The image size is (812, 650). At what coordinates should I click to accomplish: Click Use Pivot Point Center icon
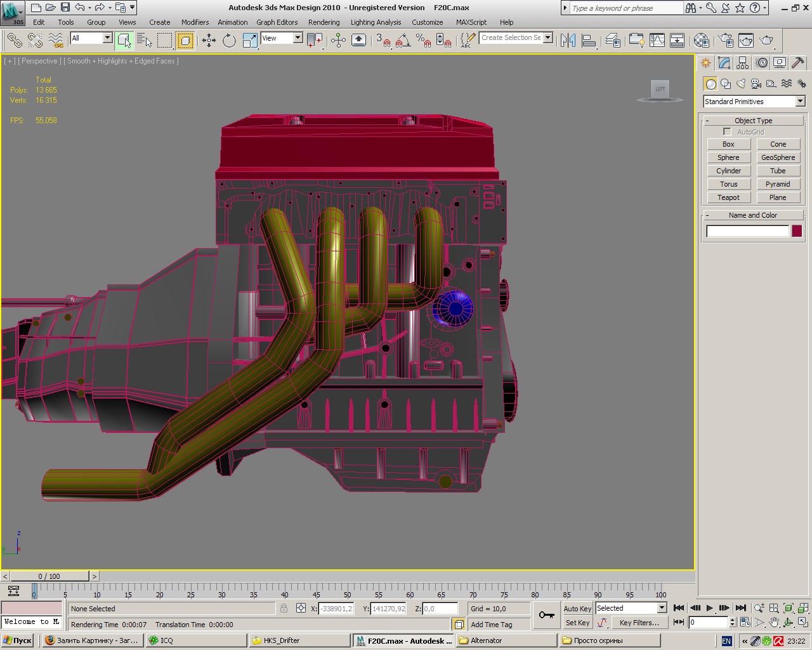(x=315, y=41)
